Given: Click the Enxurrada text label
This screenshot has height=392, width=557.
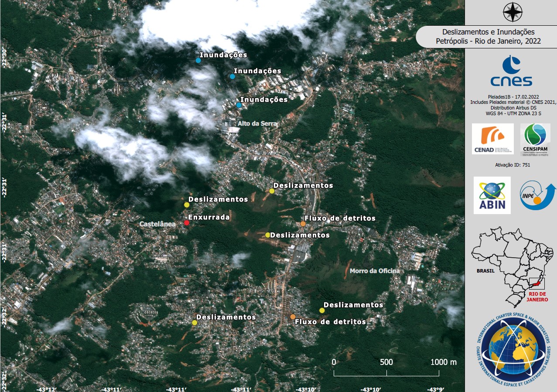Looking at the screenshot, I should [x=209, y=217].
